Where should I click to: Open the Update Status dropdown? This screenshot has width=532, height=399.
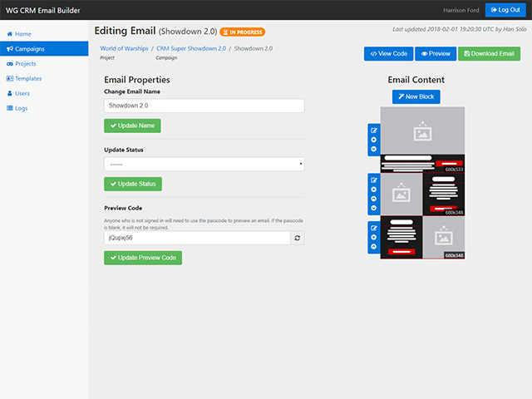coord(204,164)
